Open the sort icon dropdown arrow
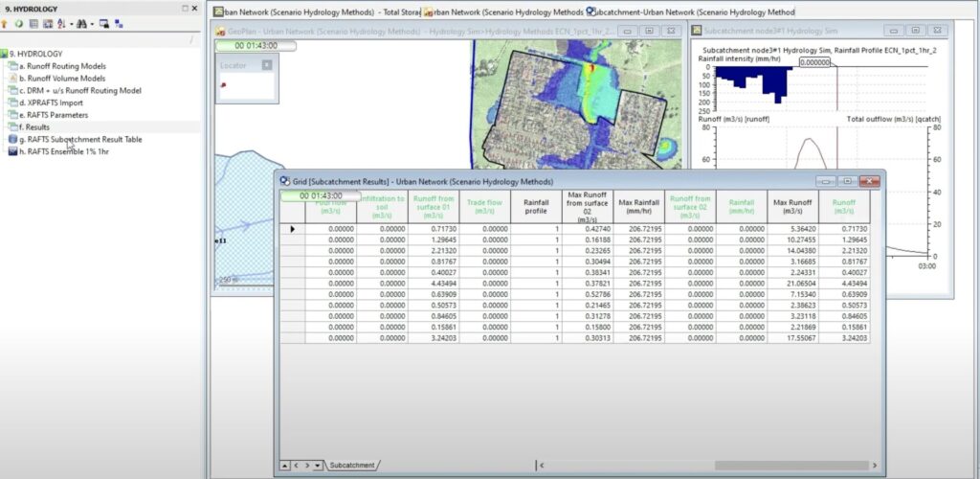Viewport: 980px width, 479px height. (x=70, y=23)
